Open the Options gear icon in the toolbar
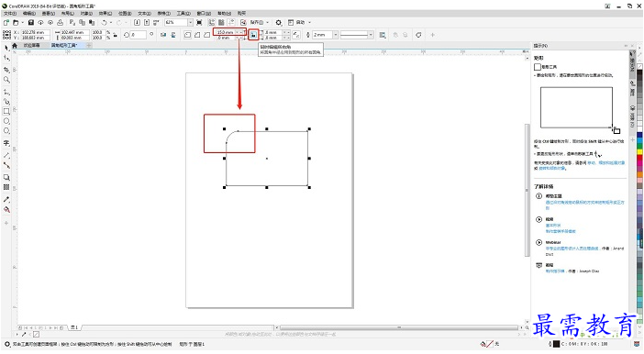Screen dimensions: 644x354 coord(279,23)
